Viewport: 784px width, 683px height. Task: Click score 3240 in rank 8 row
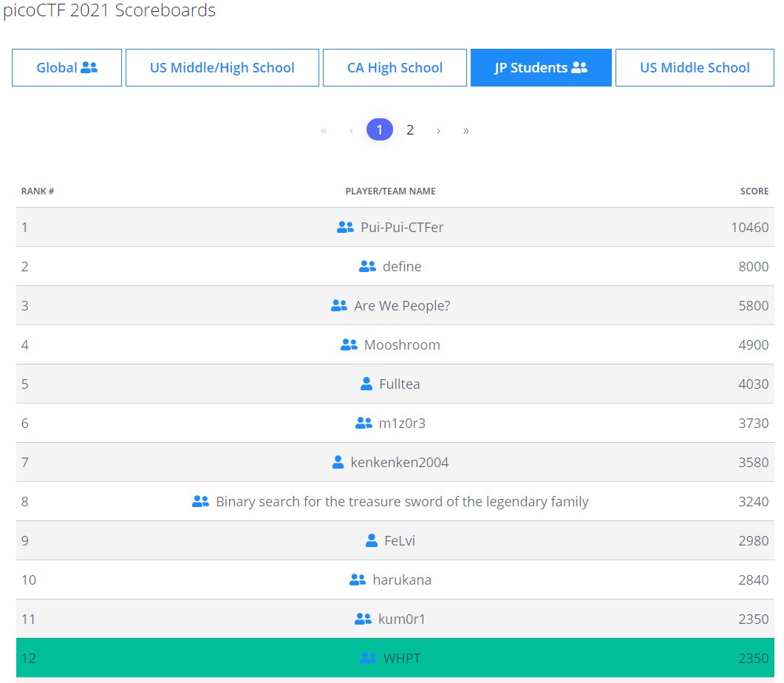tap(754, 501)
